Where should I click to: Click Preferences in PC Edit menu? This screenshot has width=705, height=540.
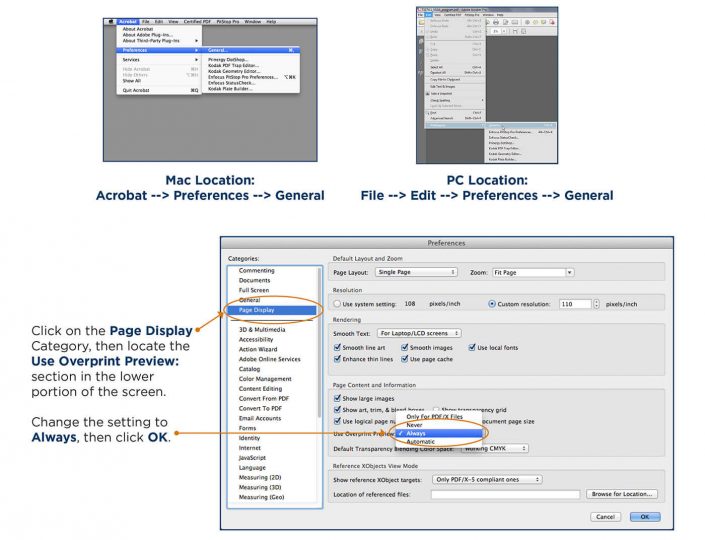(454, 125)
